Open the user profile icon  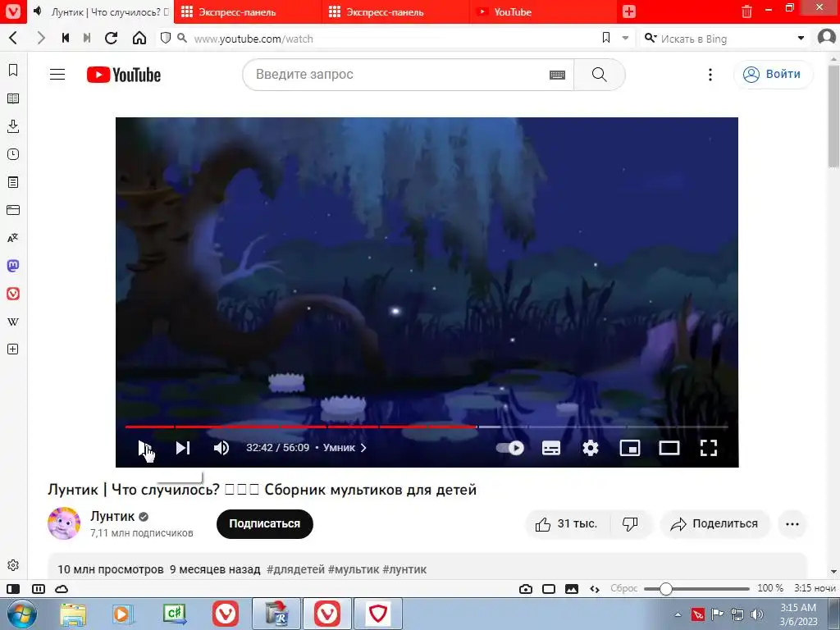pos(827,38)
